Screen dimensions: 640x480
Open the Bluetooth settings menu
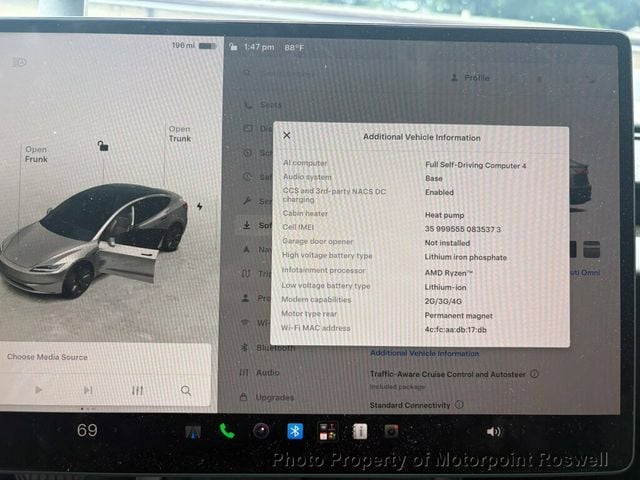268,348
